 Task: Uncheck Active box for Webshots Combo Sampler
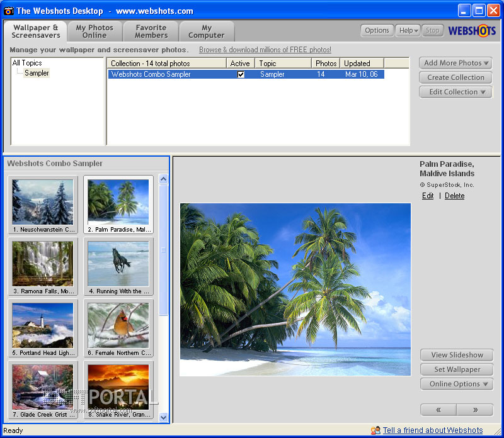coord(241,74)
